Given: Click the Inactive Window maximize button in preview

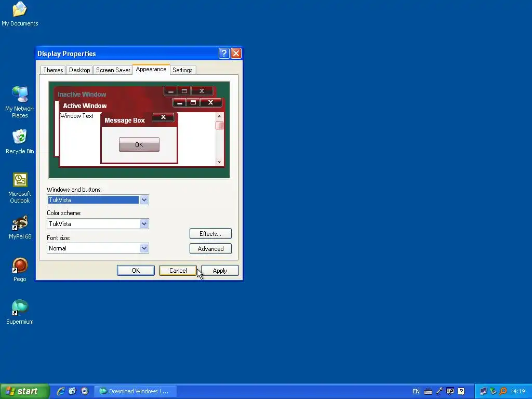Looking at the screenshot, I should click(184, 91).
